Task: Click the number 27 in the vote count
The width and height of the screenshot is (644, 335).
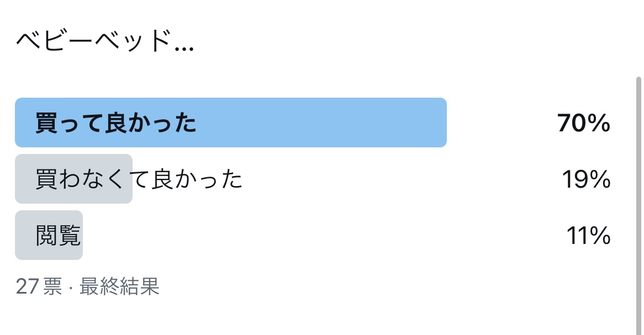Action: (x=27, y=287)
